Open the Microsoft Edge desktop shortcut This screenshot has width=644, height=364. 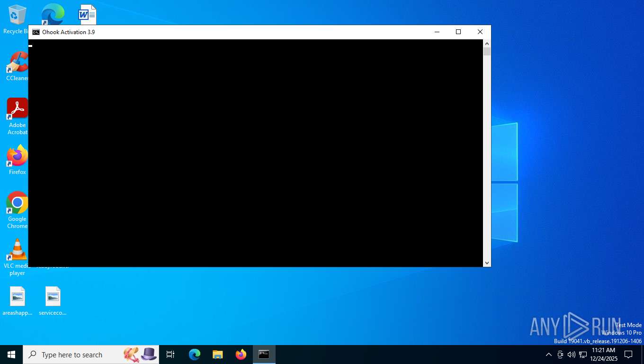(x=53, y=14)
